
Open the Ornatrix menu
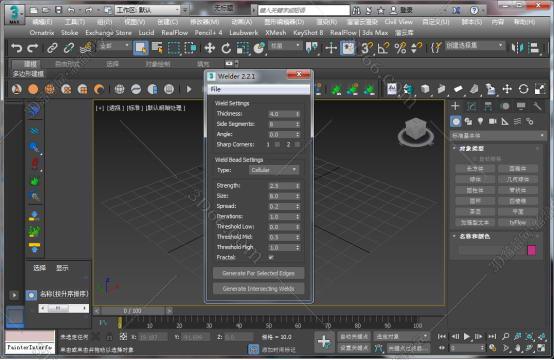tap(42, 33)
